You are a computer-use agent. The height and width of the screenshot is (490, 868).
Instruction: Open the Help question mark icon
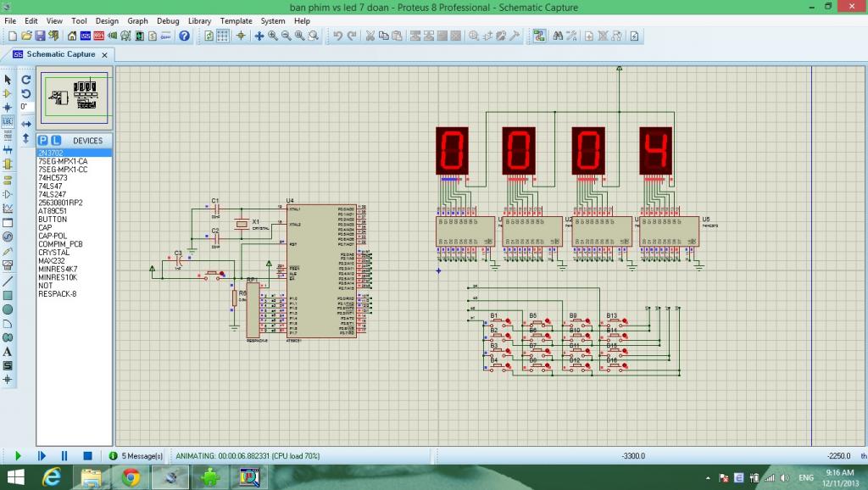point(184,36)
